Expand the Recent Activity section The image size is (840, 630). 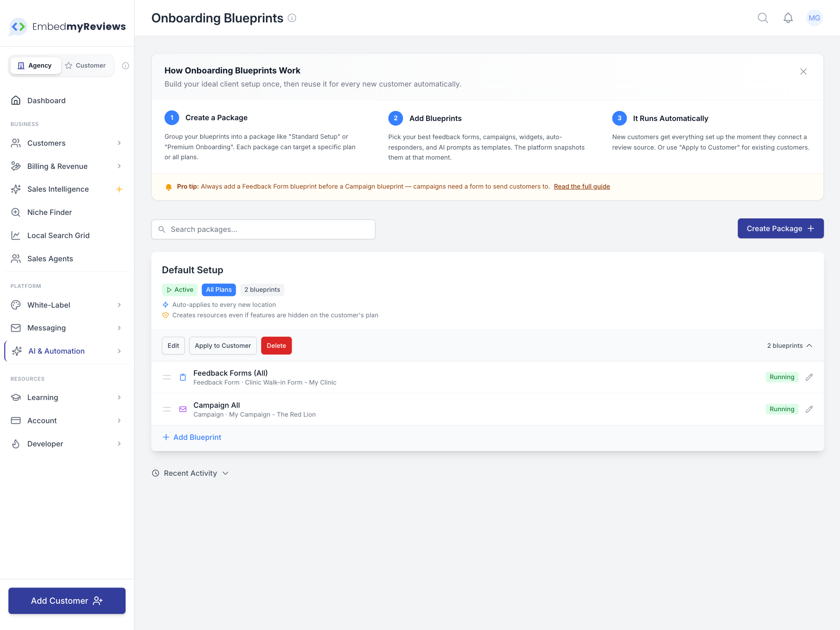[x=190, y=473]
